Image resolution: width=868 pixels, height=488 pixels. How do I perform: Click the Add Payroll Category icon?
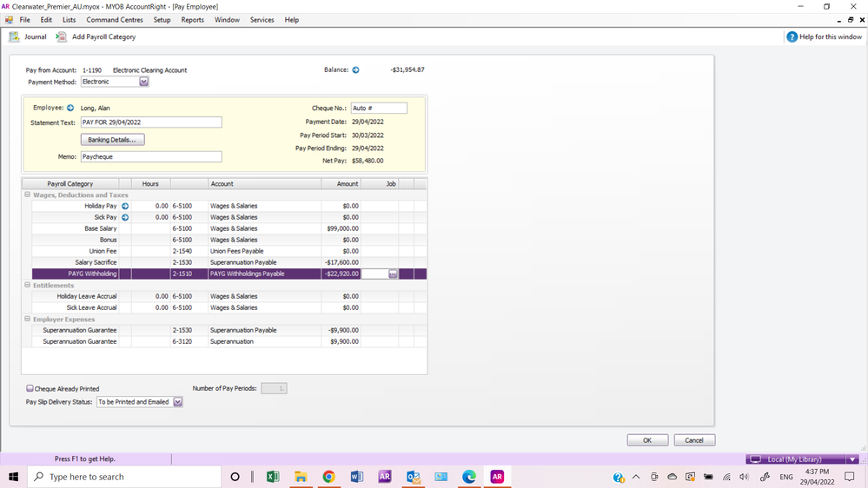[61, 37]
